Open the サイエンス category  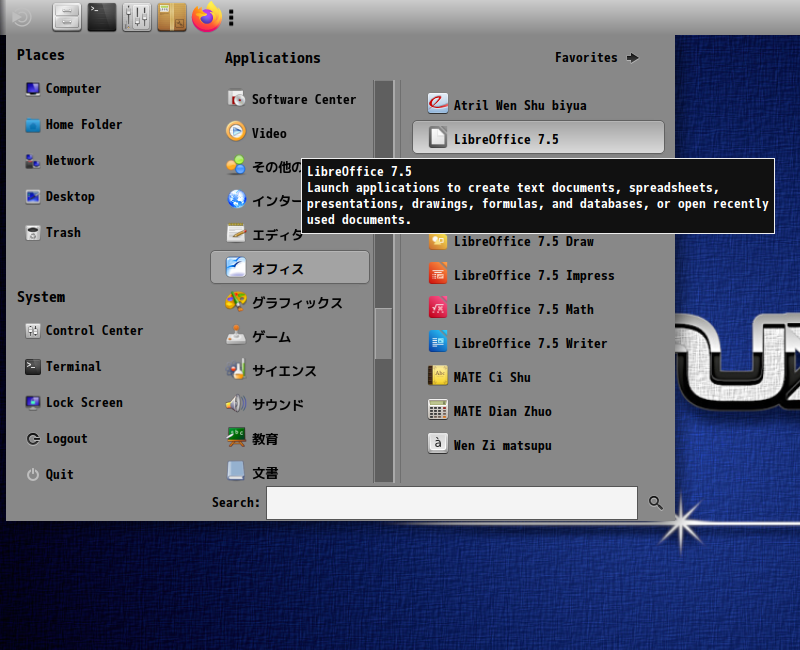click(x=290, y=370)
